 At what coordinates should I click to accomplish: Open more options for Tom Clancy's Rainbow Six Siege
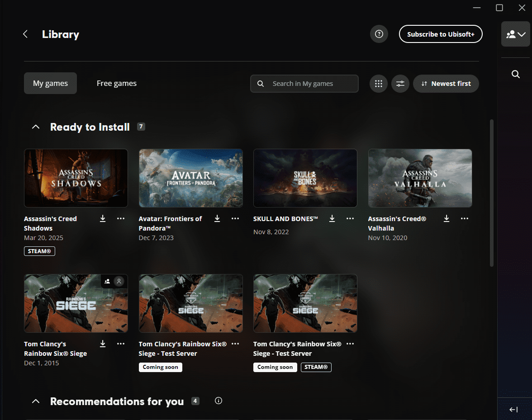point(121,344)
